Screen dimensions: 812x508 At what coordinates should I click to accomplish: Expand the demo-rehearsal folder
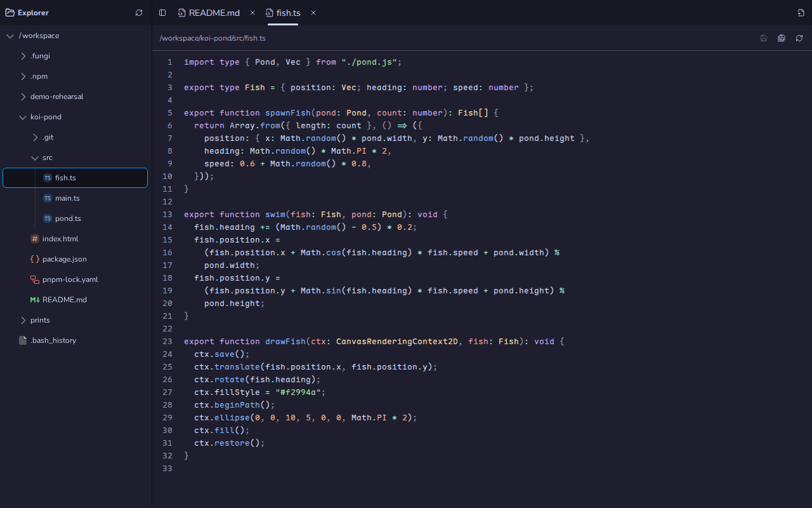23,97
